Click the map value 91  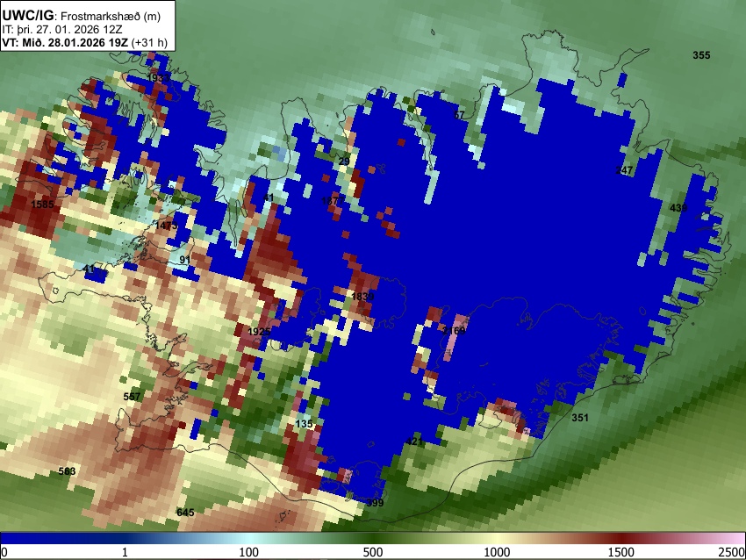(x=185, y=260)
